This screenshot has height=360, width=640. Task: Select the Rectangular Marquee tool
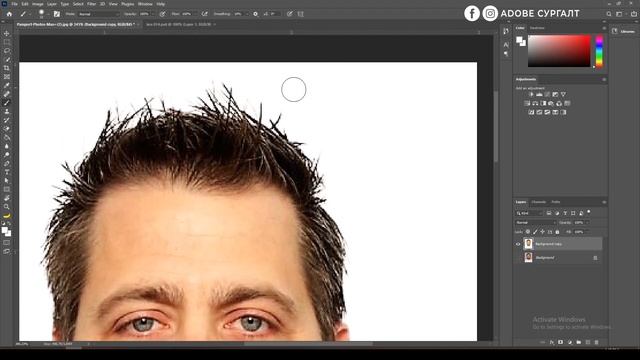[7, 42]
